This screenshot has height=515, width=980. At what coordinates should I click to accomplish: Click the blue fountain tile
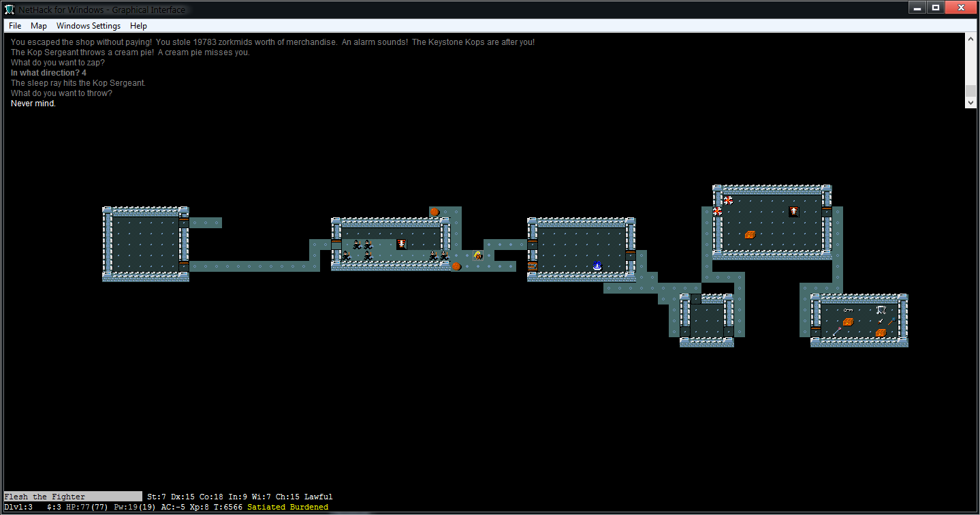pos(598,266)
